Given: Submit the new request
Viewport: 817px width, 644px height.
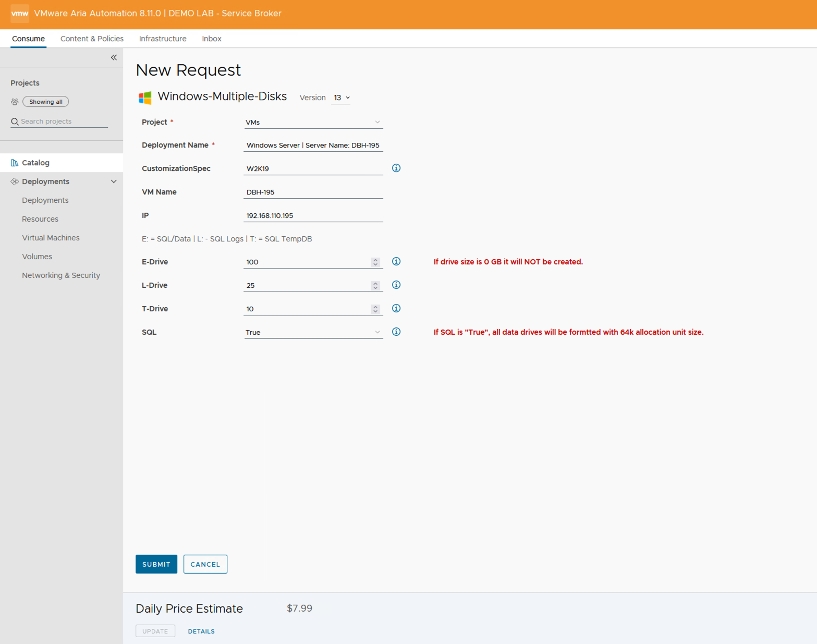Looking at the screenshot, I should [x=156, y=564].
